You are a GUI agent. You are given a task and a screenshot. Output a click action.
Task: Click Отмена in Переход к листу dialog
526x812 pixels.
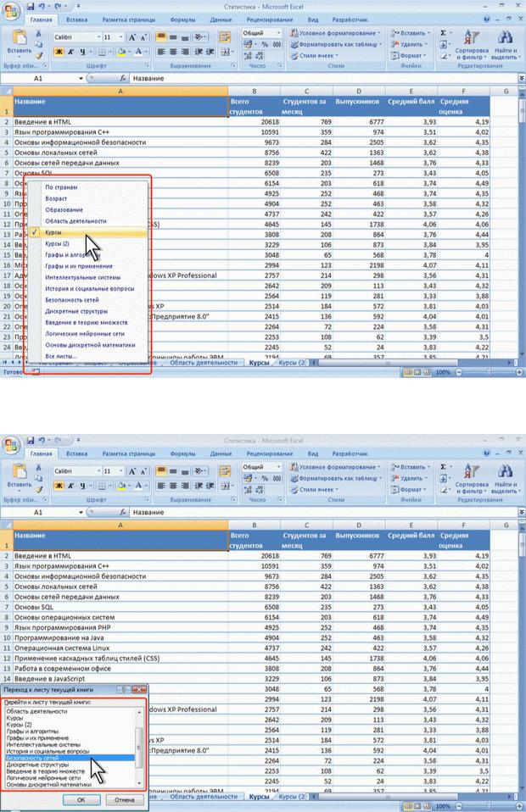pyautogui.click(x=125, y=800)
